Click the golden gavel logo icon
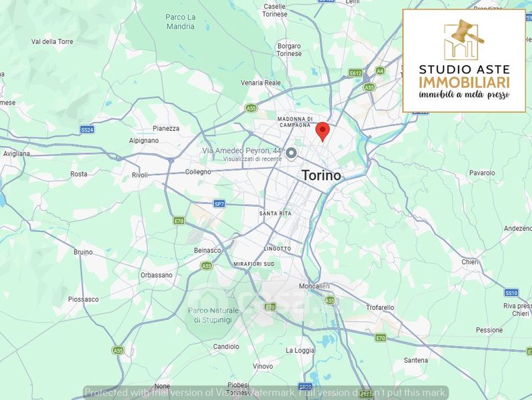The height and width of the screenshot is (400, 532). pos(464,38)
